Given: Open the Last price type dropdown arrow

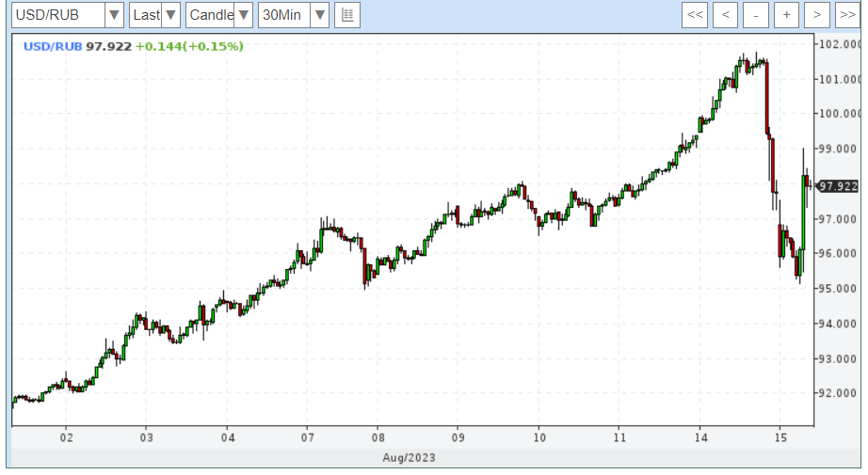Looking at the screenshot, I should click(170, 15).
